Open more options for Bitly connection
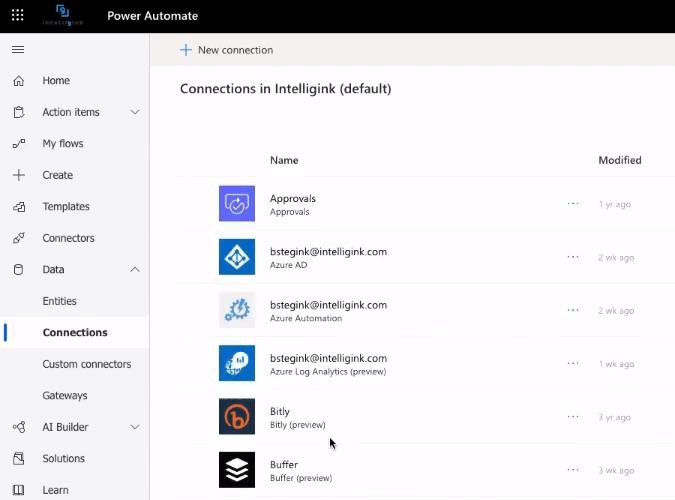The width and height of the screenshot is (675, 500). 573,417
